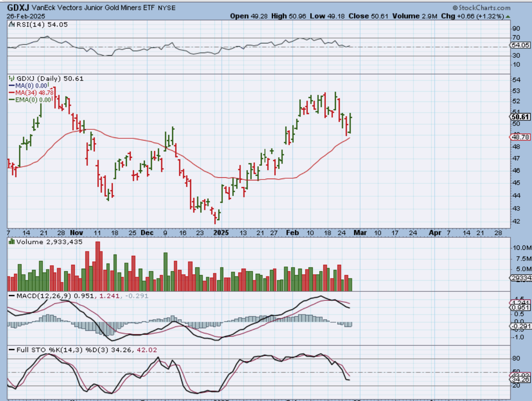532x401 pixels.
Task: Click the Volume legend bar icon
Action: [x=12, y=242]
